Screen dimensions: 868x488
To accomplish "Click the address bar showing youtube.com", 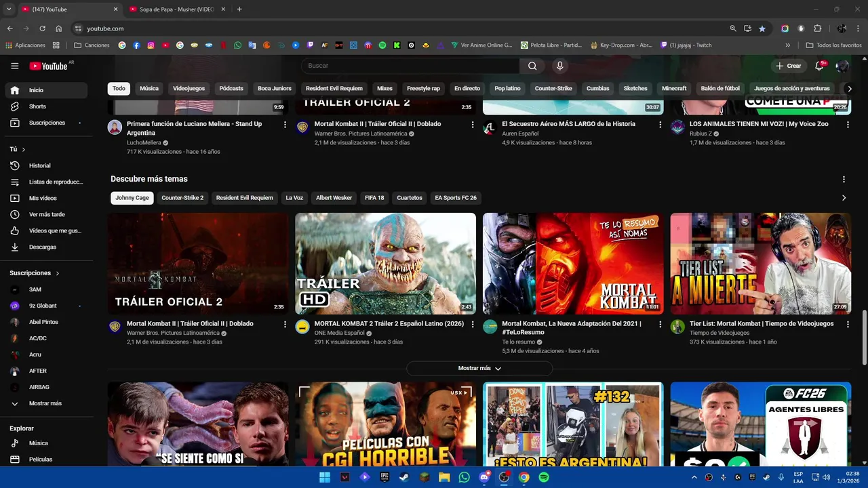I will (400, 28).
